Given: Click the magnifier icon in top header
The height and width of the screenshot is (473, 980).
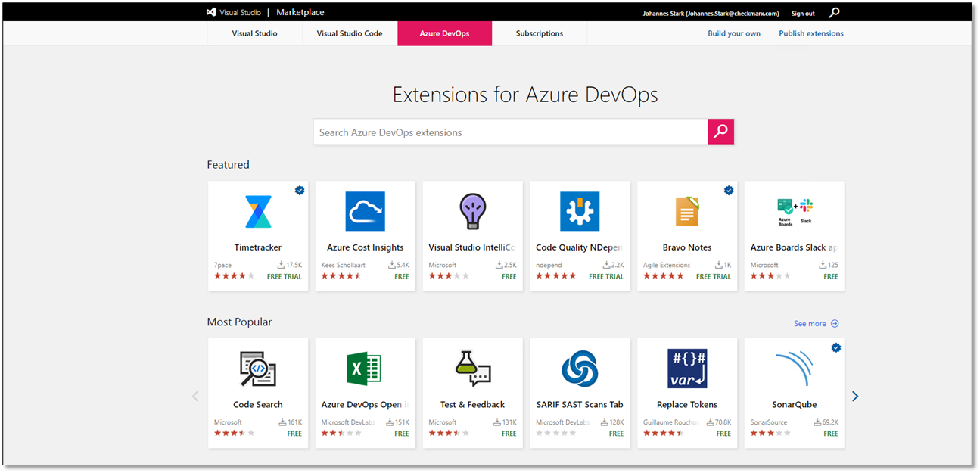Looking at the screenshot, I should pyautogui.click(x=834, y=13).
